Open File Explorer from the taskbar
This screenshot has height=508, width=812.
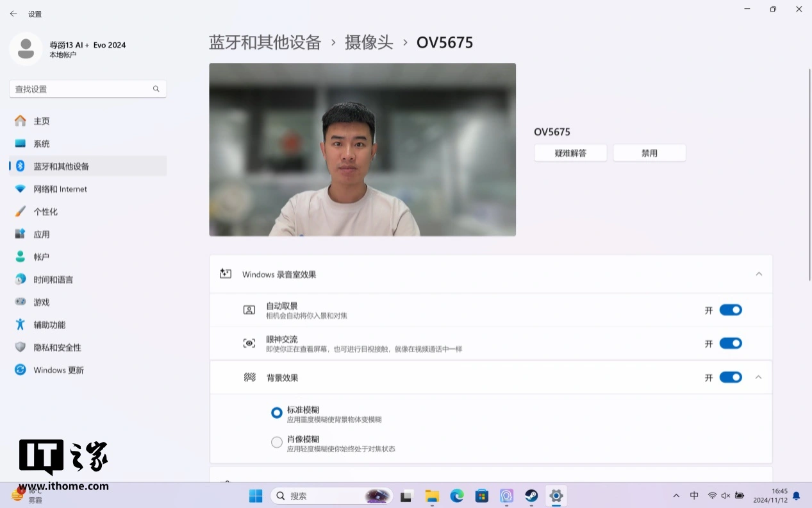432,496
